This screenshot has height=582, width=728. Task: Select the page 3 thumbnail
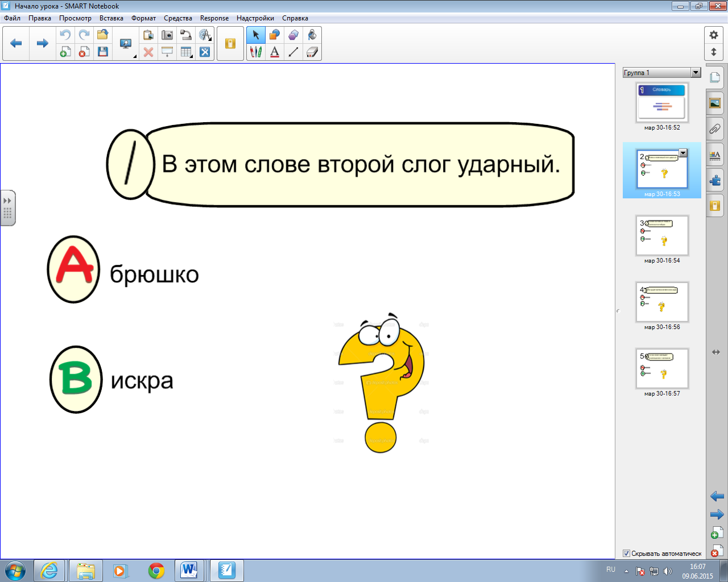click(x=662, y=235)
